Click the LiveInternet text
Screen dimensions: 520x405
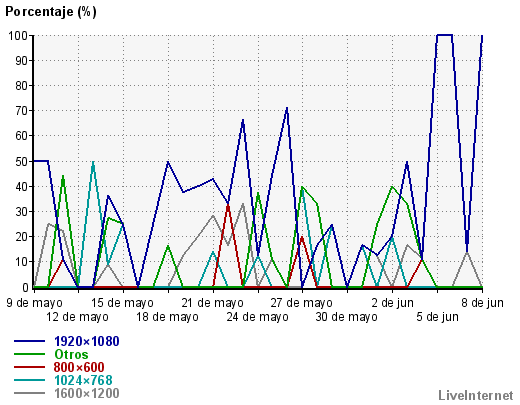pyautogui.click(x=476, y=395)
